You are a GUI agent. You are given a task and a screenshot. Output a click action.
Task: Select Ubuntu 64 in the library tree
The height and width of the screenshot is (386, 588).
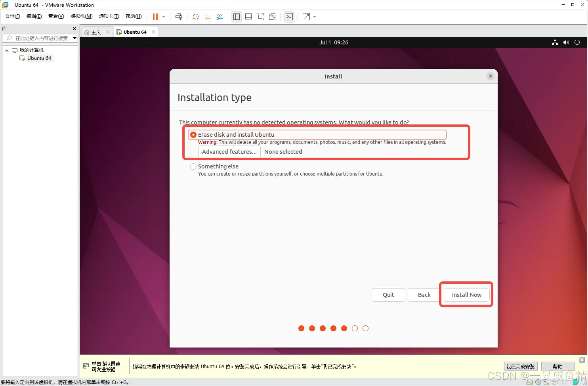pos(39,58)
